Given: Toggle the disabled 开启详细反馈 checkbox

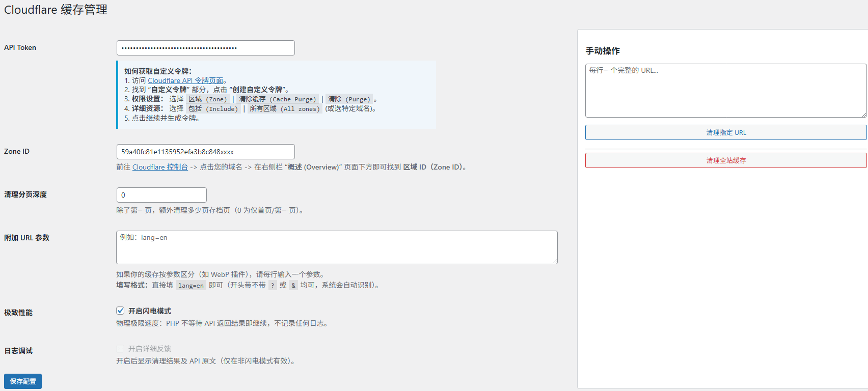Looking at the screenshot, I should pyautogui.click(x=120, y=349).
